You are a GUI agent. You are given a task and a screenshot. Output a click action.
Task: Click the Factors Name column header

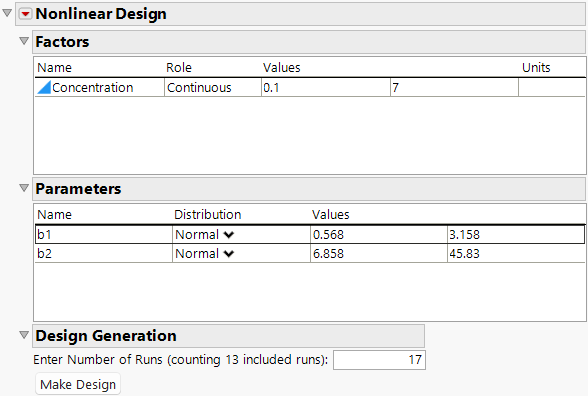pos(54,68)
